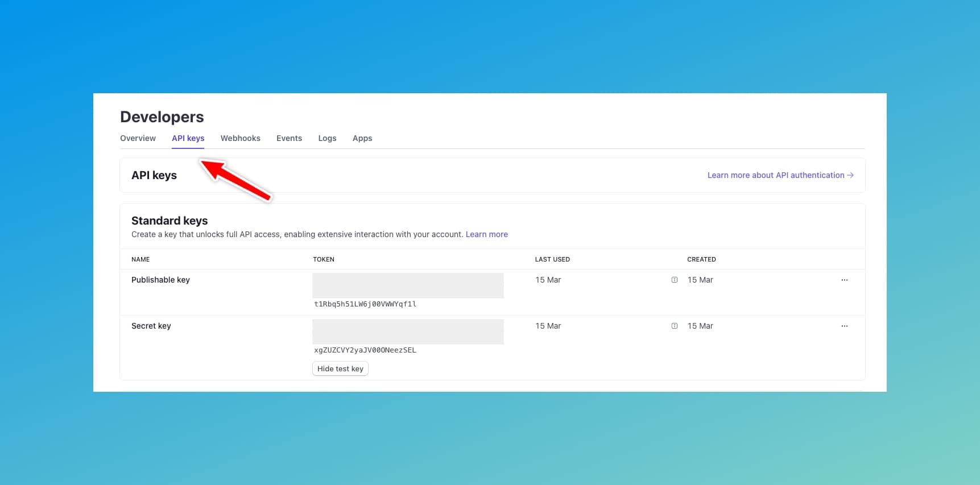Click Learn more link under Standard keys
This screenshot has height=485, width=980.
pos(486,234)
